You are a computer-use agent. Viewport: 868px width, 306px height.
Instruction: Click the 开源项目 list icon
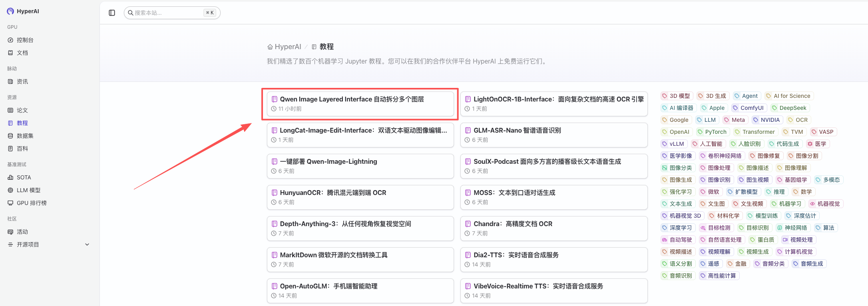tap(10, 244)
